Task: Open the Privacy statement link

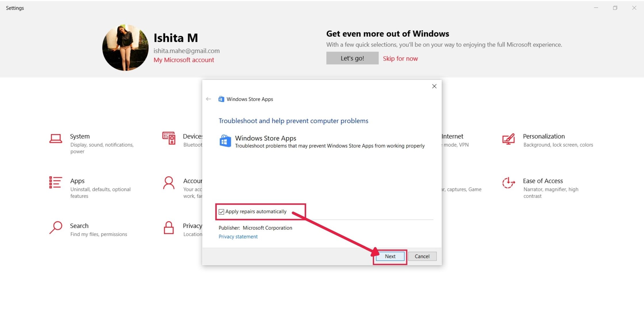Action: (x=238, y=236)
